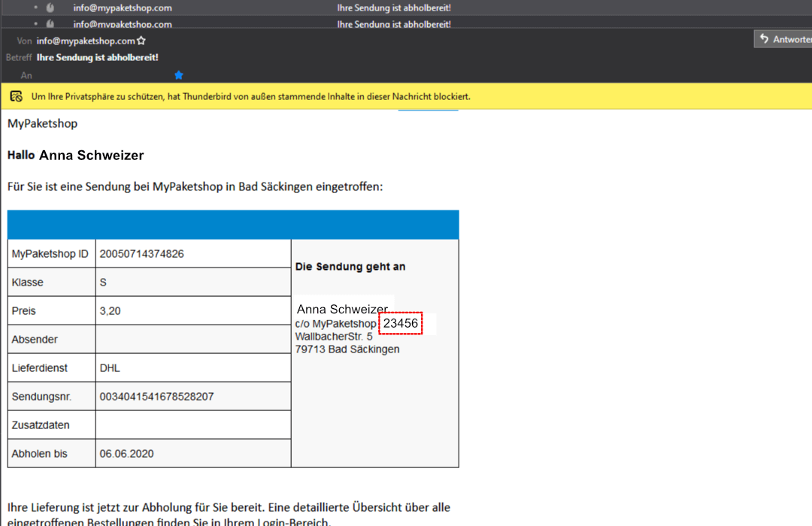Click the blue star in the An field
812x526 pixels.
click(179, 75)
